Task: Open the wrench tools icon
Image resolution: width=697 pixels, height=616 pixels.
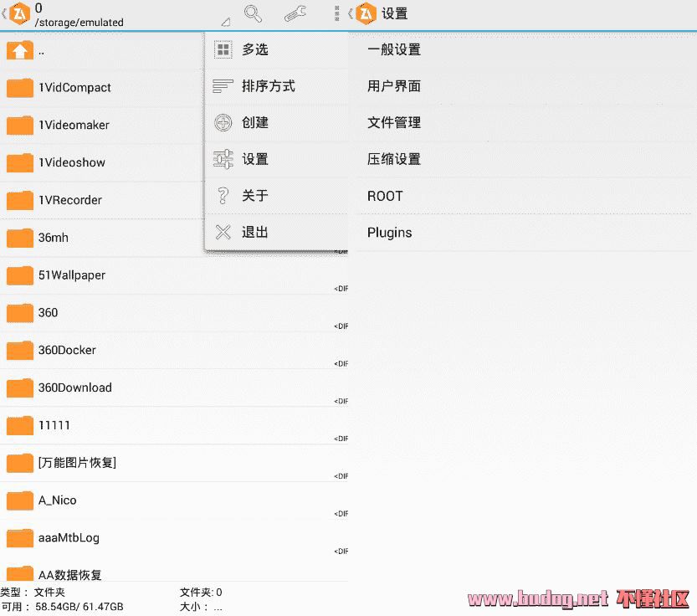Action: click(x=295, y=13)
